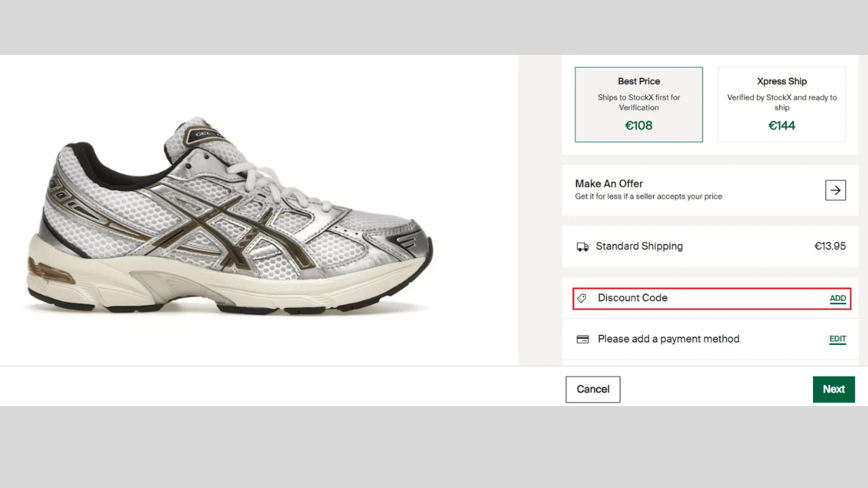
Task: Click the Discount Code tag icon
Action: coord(582,298)
